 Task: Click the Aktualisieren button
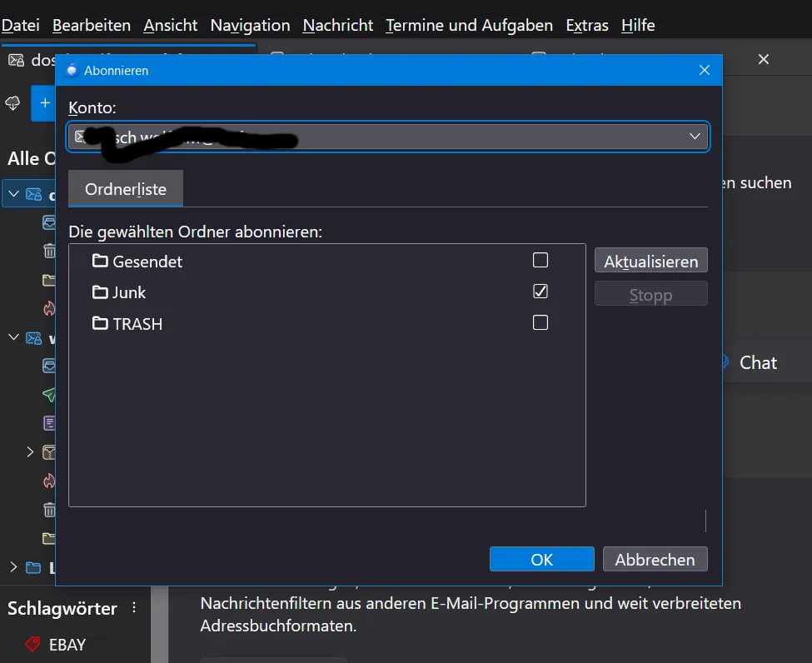pos(651,261)
